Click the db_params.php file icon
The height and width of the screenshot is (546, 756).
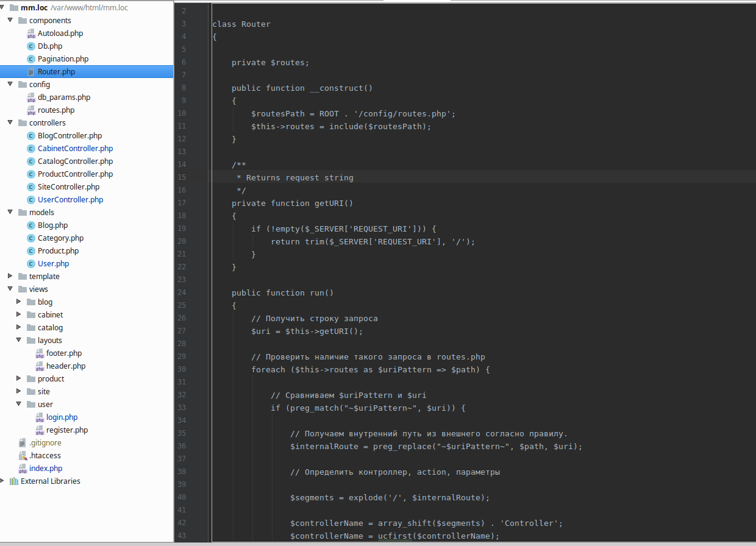[31, 97]
